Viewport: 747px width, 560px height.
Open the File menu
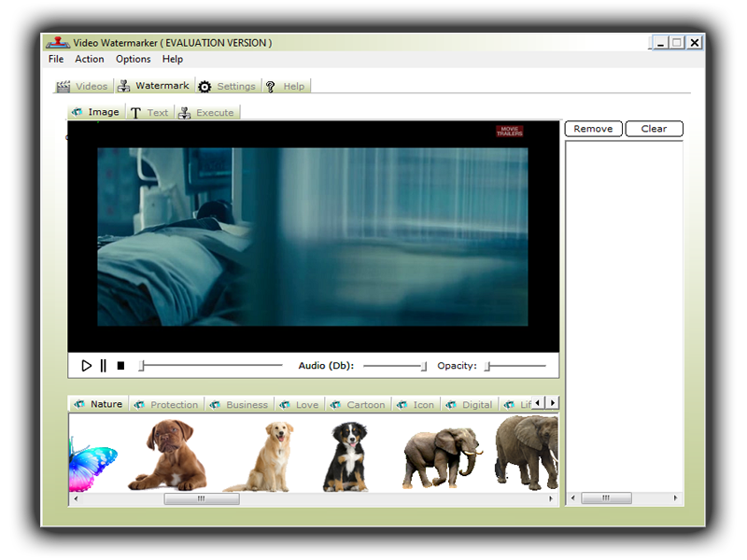[56, 59]
